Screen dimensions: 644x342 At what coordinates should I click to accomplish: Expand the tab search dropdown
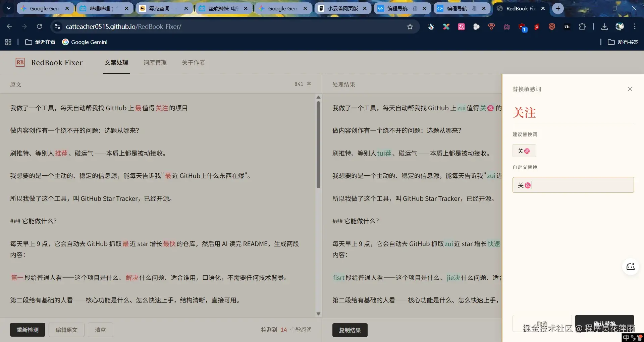click(8, 8)
